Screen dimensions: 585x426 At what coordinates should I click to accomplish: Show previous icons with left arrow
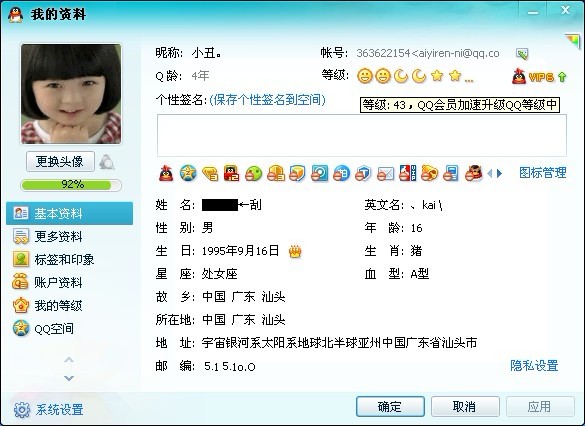click(490, 173)
